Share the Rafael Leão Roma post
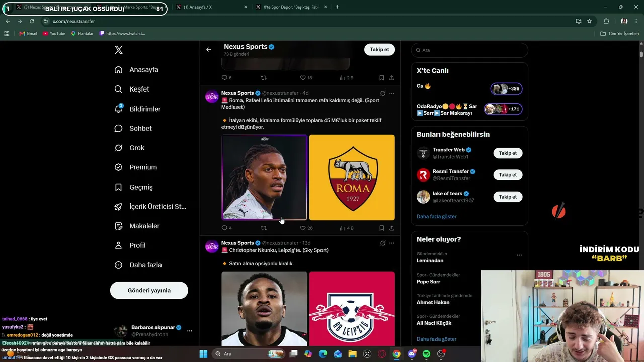644x362 pixels. (x=392, y=228)
